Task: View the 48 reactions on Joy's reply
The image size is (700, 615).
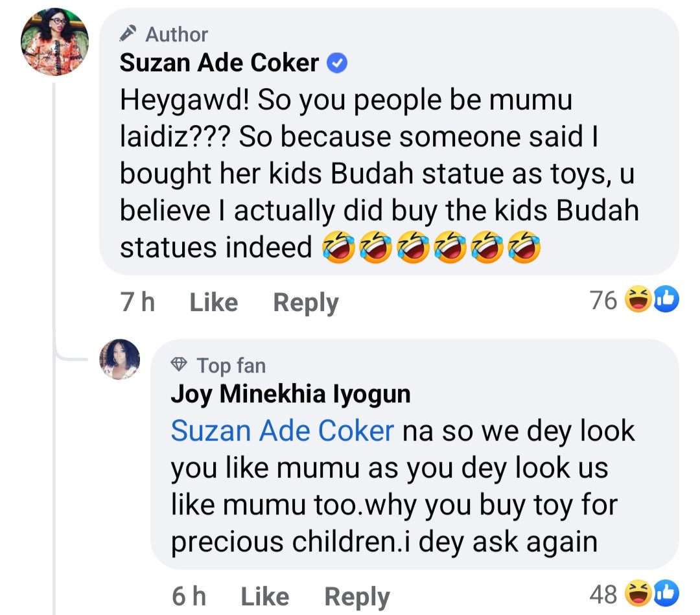Action: click(603, 593)
